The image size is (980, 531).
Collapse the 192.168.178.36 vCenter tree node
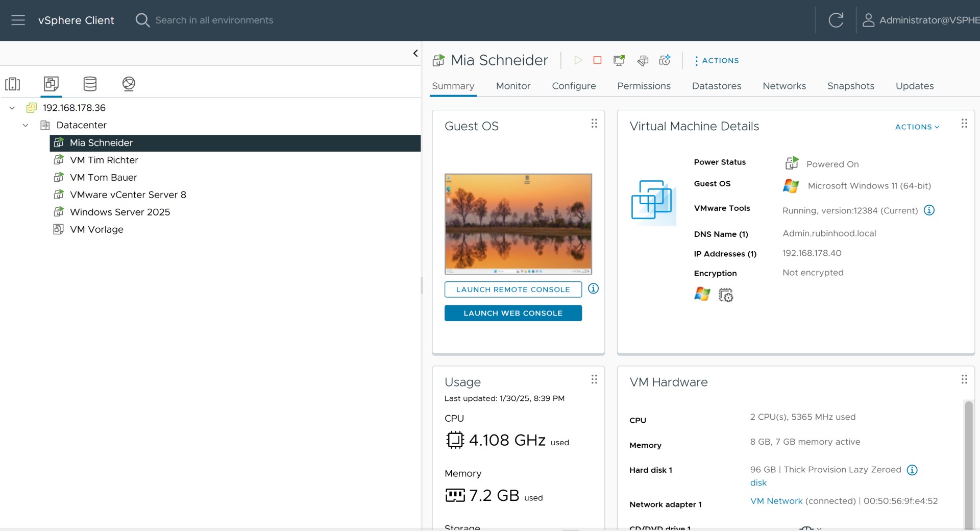(x=12, y=108)
